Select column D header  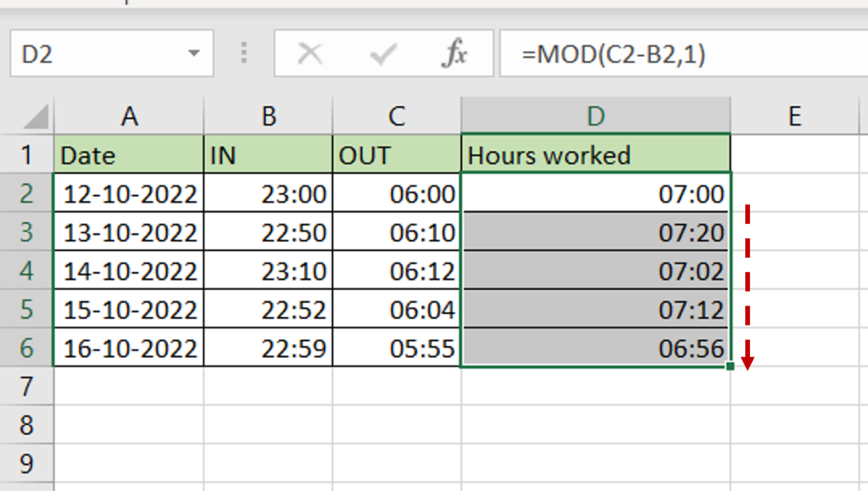pyautogui.click(x=595, y=116)
